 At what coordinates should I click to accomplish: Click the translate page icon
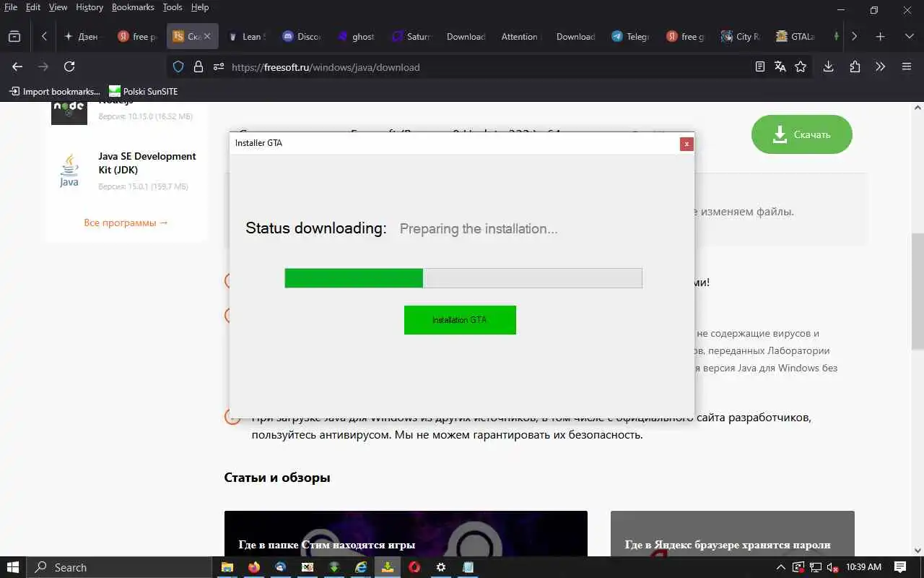[x=780, y=66]
